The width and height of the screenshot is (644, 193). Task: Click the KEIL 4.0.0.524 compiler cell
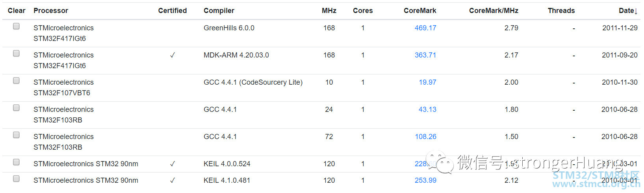click(227, 164)
